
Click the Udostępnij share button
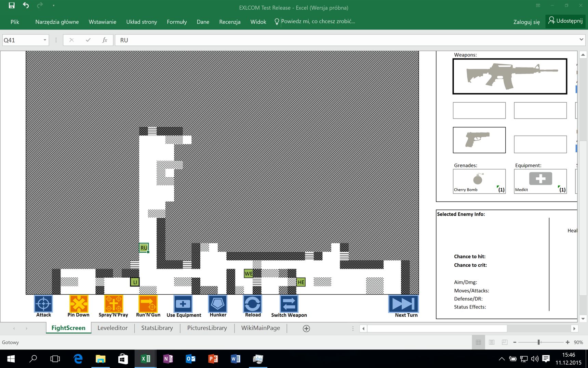click(565, 21)
